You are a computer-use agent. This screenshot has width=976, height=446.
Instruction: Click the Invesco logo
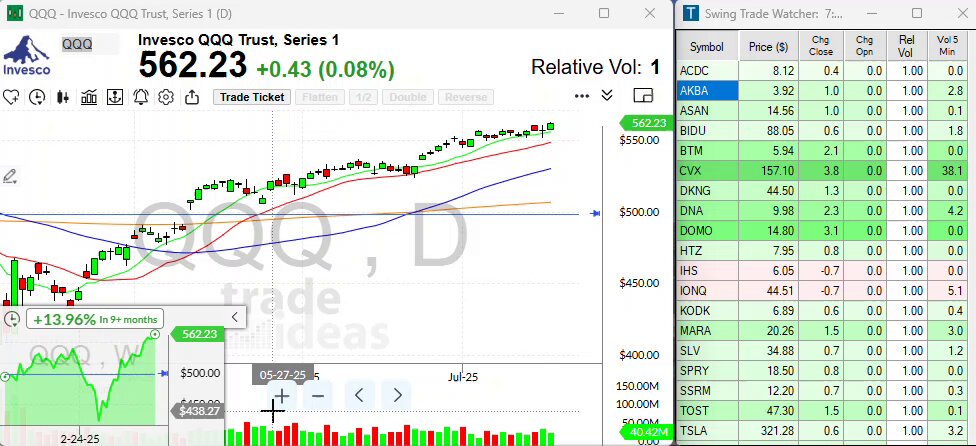[x=27, y=55]
